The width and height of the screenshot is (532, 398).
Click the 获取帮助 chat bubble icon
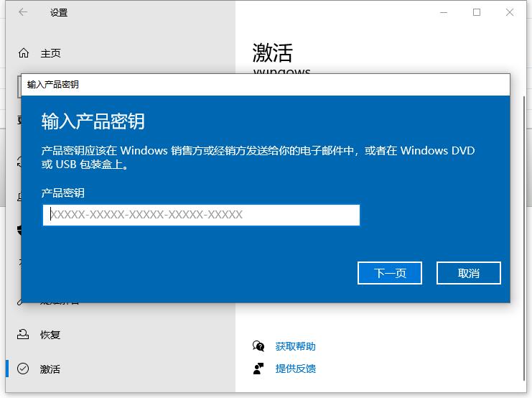[258, 346]
